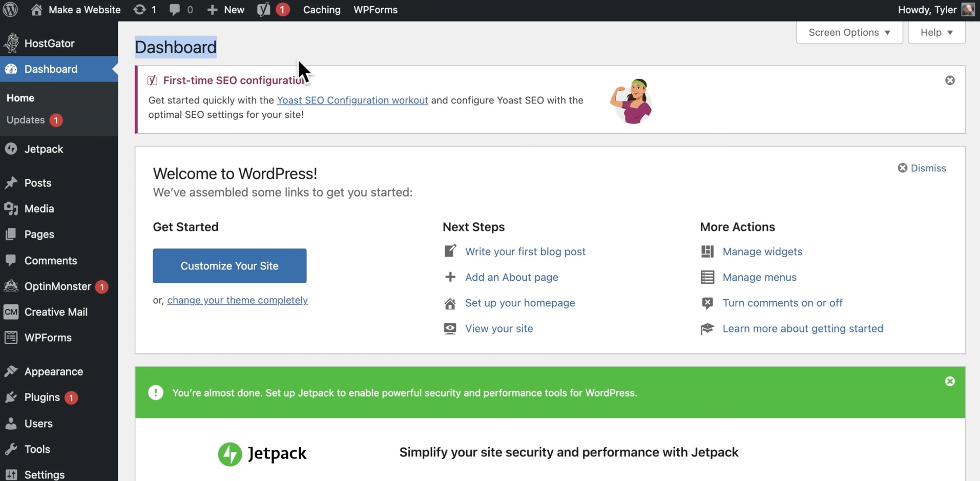The width and height of the screenshot is (980, 481).
Task: Open the updates refresh icon in admin bar
Action: [x=139, y=9]
